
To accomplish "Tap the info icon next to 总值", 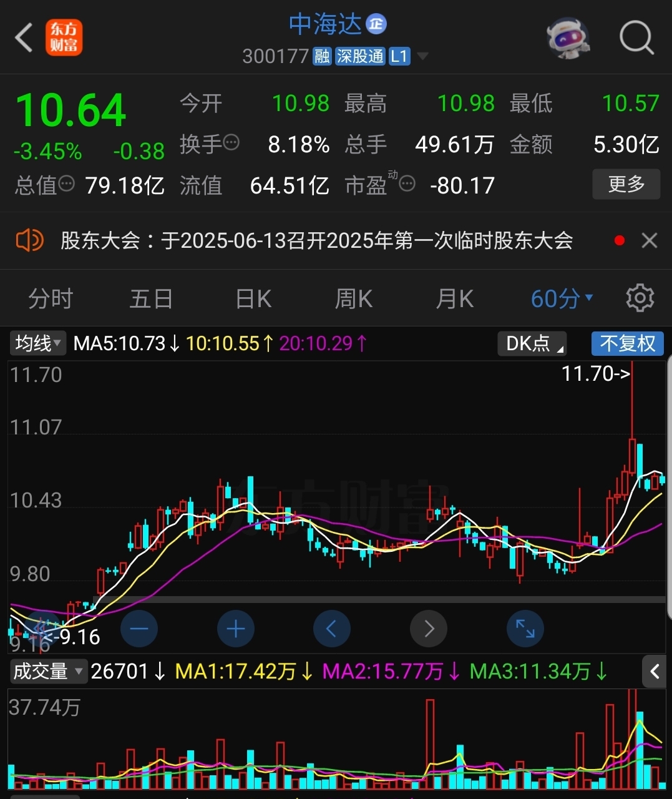I will 66,184.
